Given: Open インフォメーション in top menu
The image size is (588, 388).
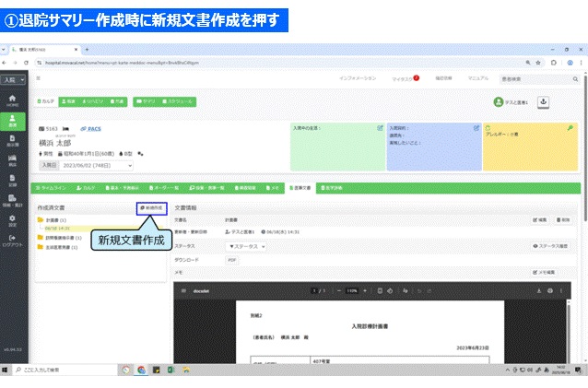Looking at the screenshot, I should pos(358,78).
